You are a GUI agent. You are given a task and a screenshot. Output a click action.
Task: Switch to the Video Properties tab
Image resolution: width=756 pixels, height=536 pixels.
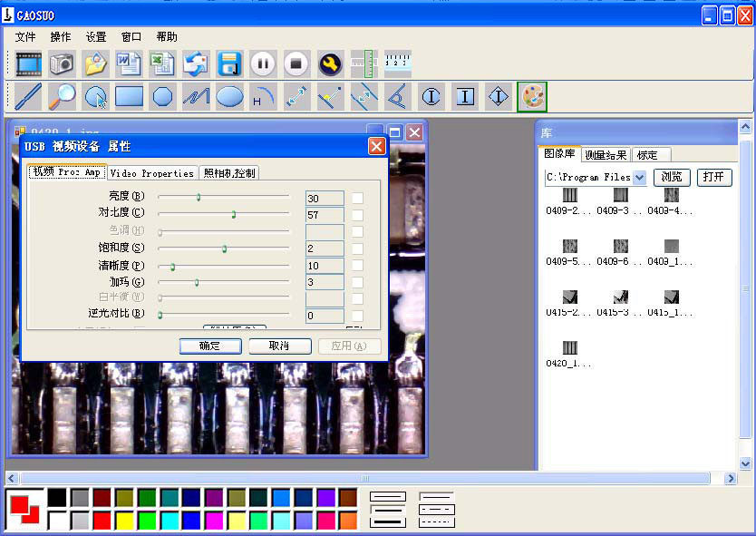152,172
